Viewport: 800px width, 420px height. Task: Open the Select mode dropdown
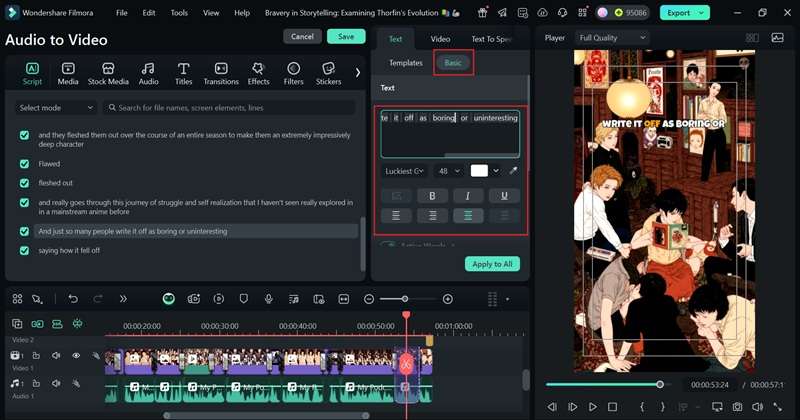pyautogui.click(x=56, y=108)
